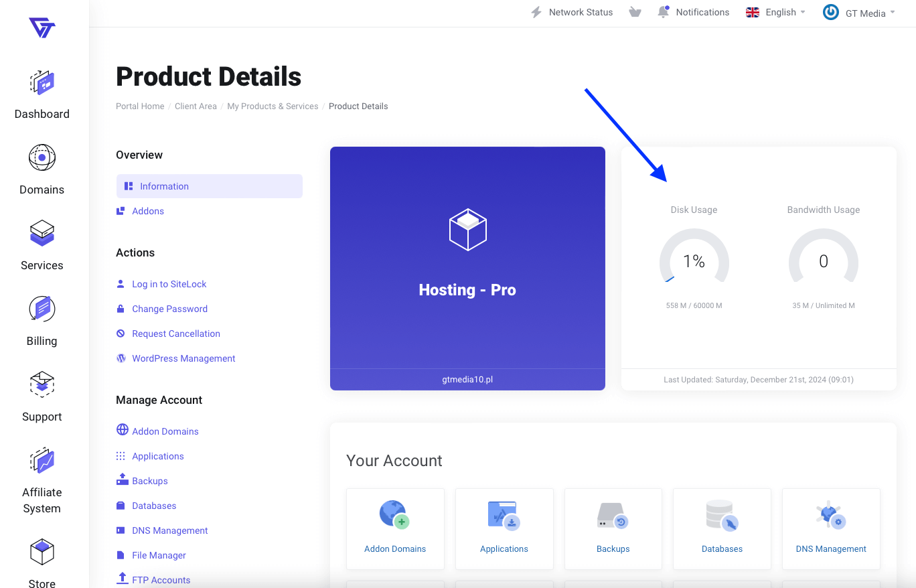Click the Notifications text link
This screenshot has height=588, width=916.
[x=702, y=12]
